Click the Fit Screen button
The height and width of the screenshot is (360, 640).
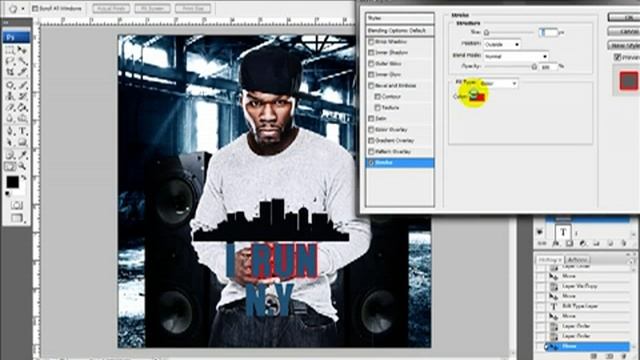[152, 8]
